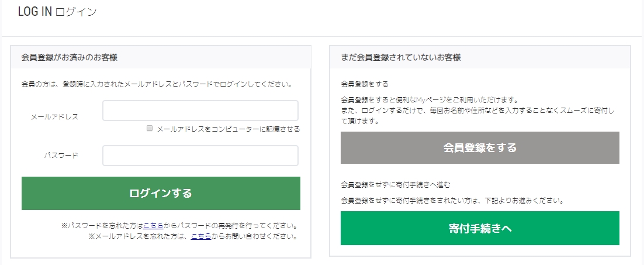Click the LOG IN ログイン page heading
The width and height of the screenshot is (644, 265).
click(57, 12)
